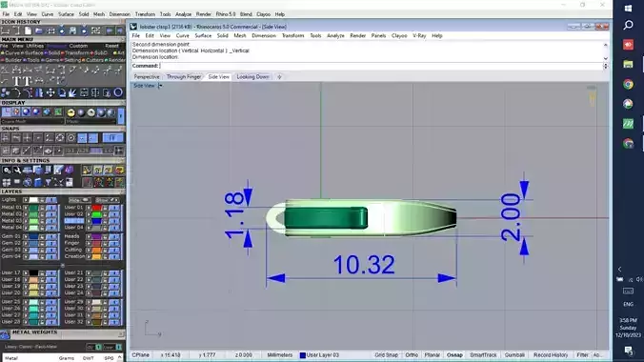Click the green display mode icon
The image size is (644, 362).
pos(58,112)
